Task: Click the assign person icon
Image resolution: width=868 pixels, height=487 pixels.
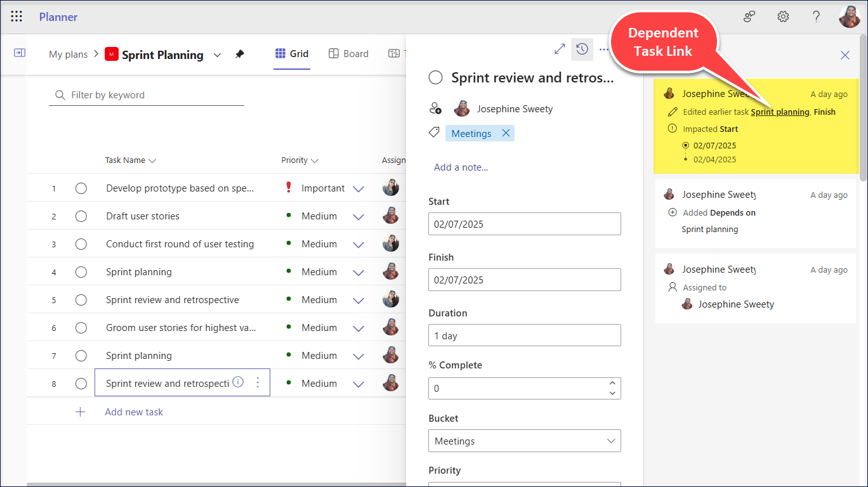Action: (x=436, y=108)
